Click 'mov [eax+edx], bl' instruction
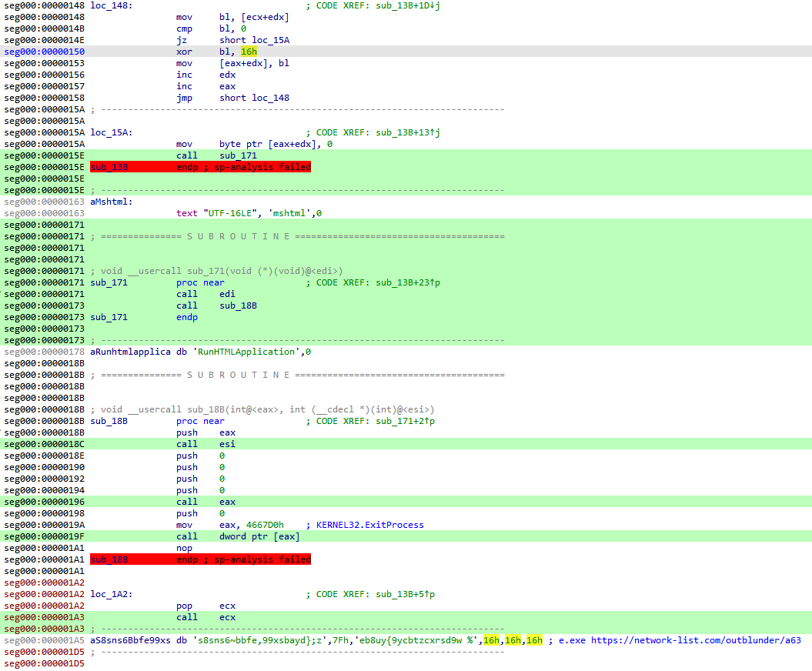The height and width of the screenshot is (671, 812). pyautogui.click(x=232, y=63)
